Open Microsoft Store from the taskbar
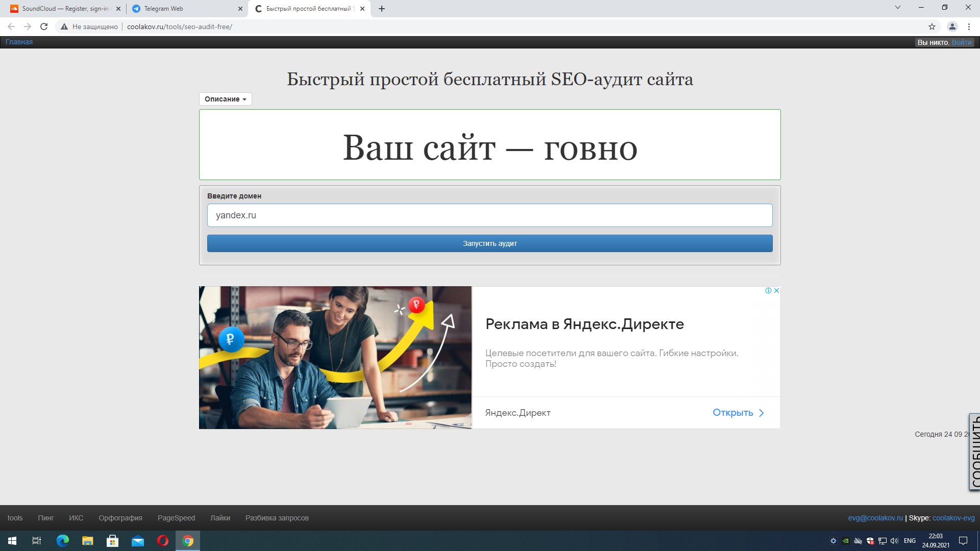980x551 pixels. (112, 541)
